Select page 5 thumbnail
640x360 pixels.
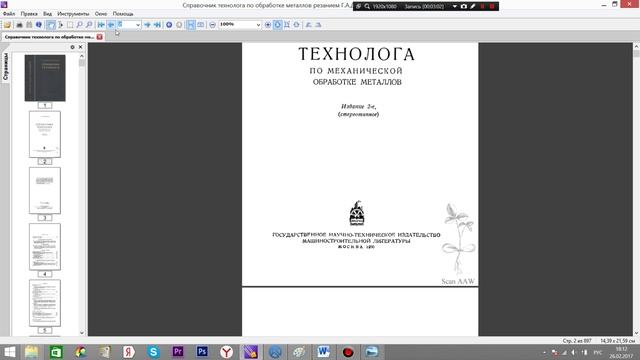45,303
